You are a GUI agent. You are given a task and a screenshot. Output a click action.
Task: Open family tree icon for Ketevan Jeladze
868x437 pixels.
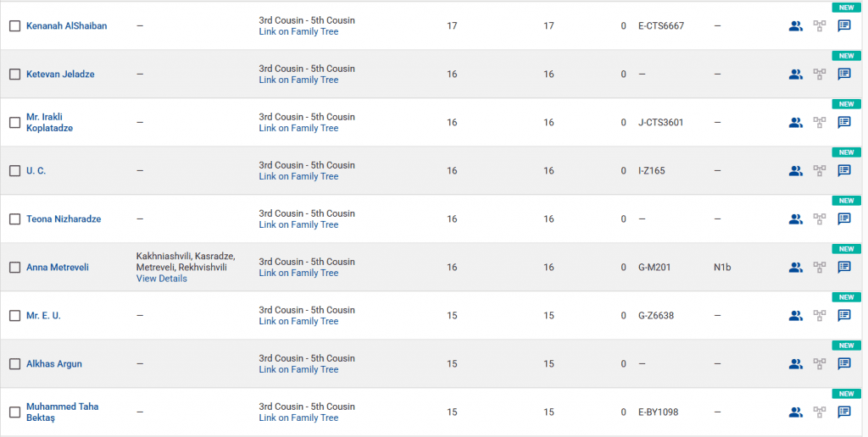[x=820, y=75]
